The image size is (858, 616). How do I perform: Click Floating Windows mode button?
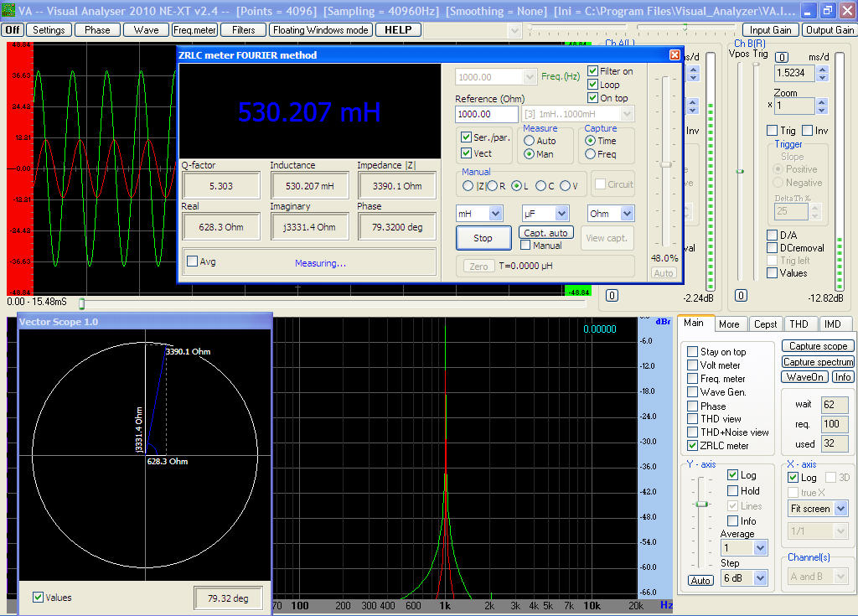point(321,29)
